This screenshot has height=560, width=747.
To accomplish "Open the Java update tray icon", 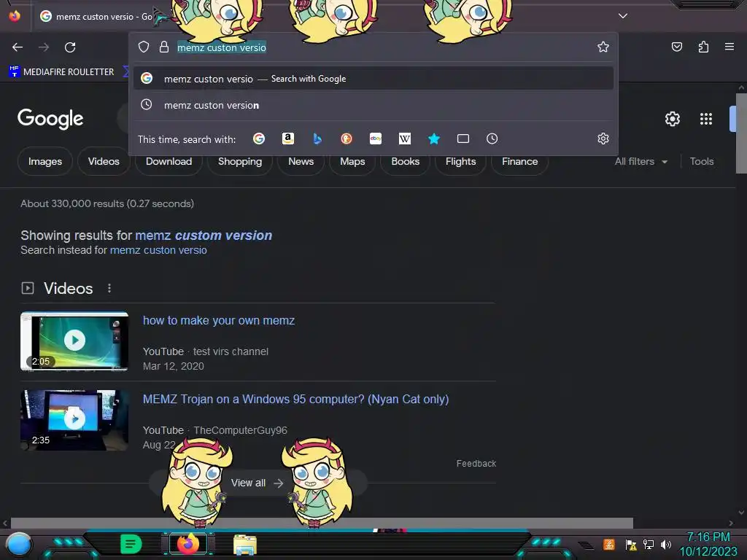I will click(x=609, y=544).
